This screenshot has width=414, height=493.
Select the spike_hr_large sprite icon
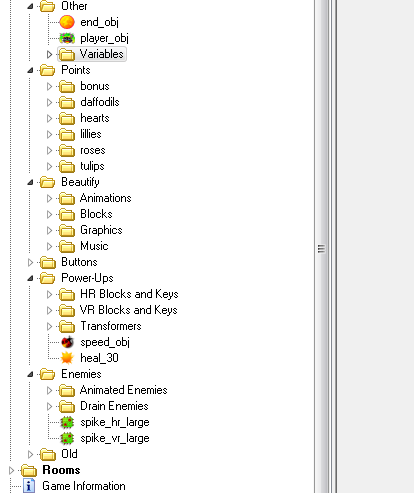pyautogui.click(x=67, y=422)
